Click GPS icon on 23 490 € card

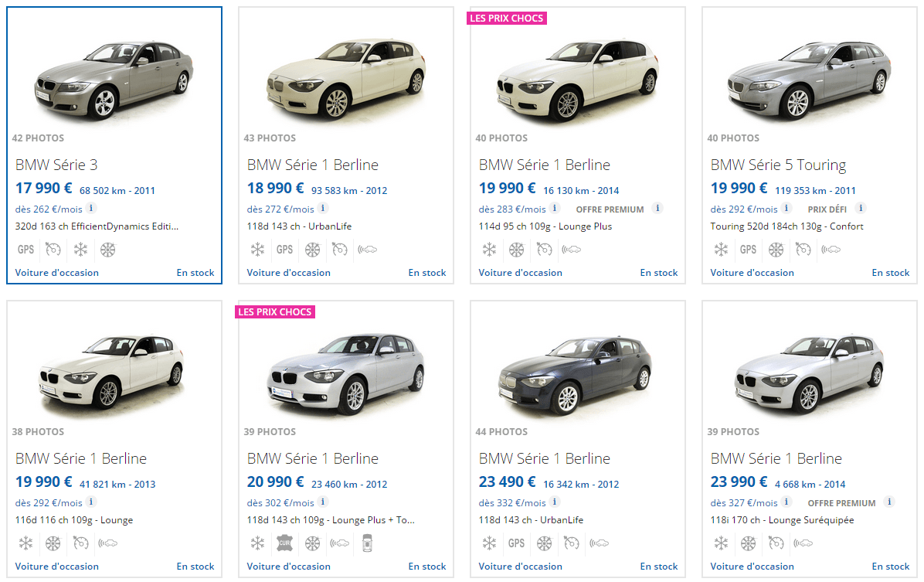coord(516,543)
